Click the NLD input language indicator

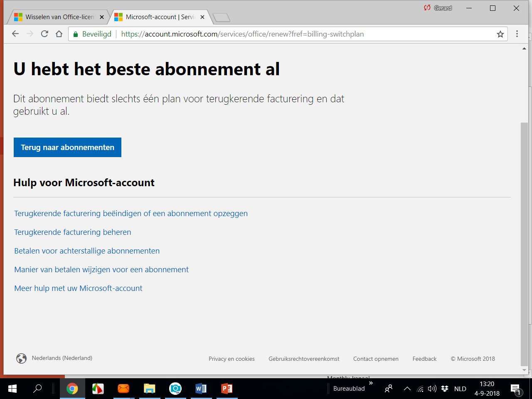(460, 389)
